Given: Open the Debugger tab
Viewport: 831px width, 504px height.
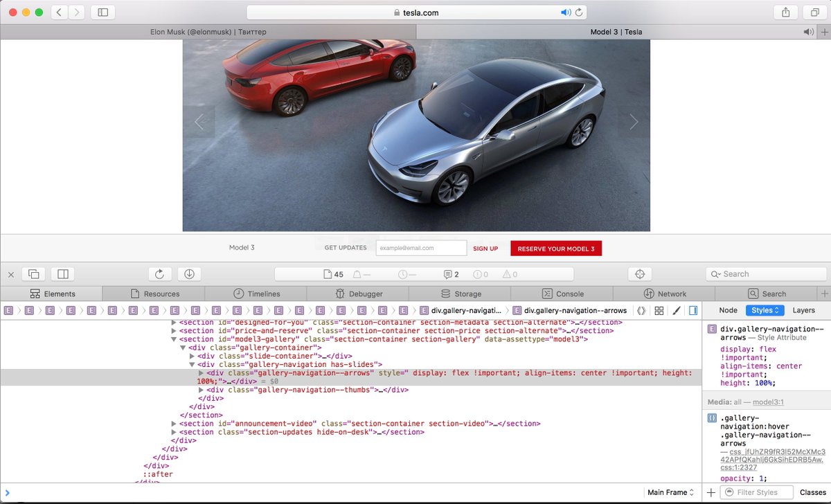Looking at the screenshot, I should point(359,294).
